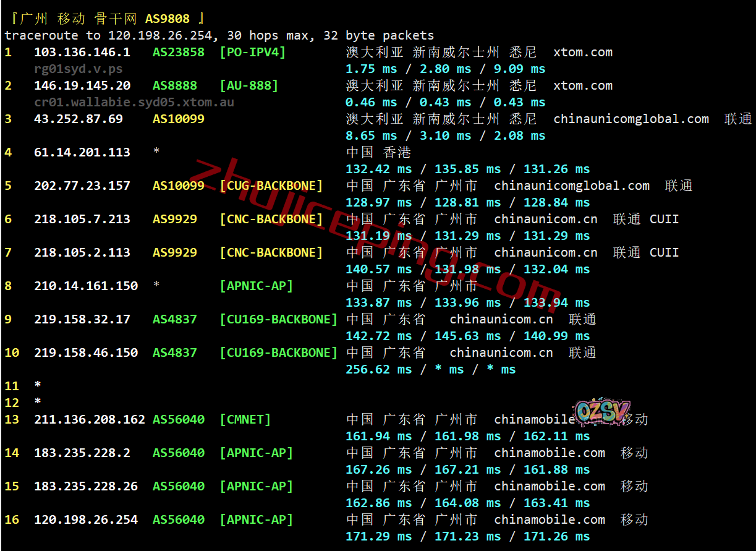Click the AS9808 text in the header

[168, 19]
